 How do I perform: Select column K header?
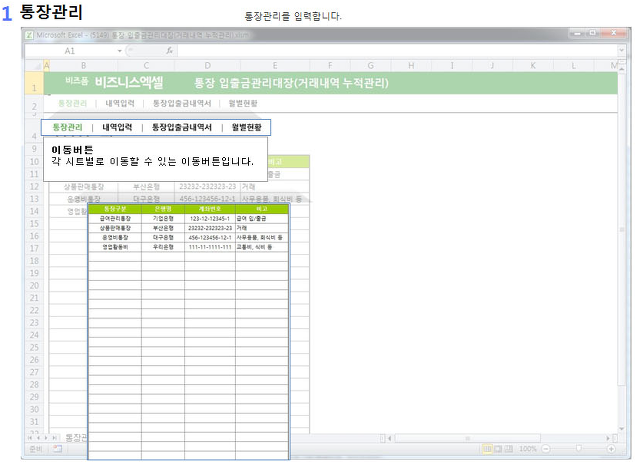pos(533,66)
